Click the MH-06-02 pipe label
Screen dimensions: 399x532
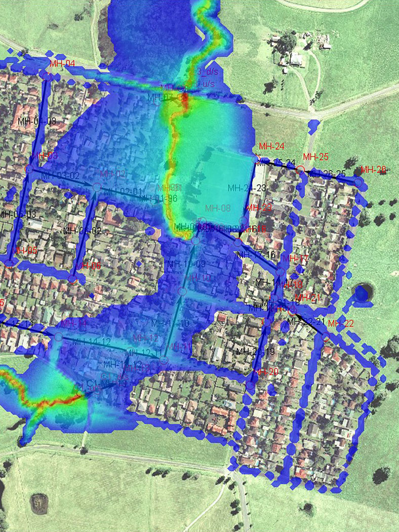tap(83, 231)
